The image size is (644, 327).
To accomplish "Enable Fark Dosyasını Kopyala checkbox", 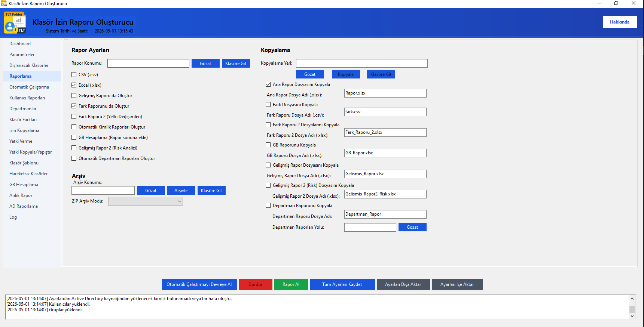I will 268,105.
